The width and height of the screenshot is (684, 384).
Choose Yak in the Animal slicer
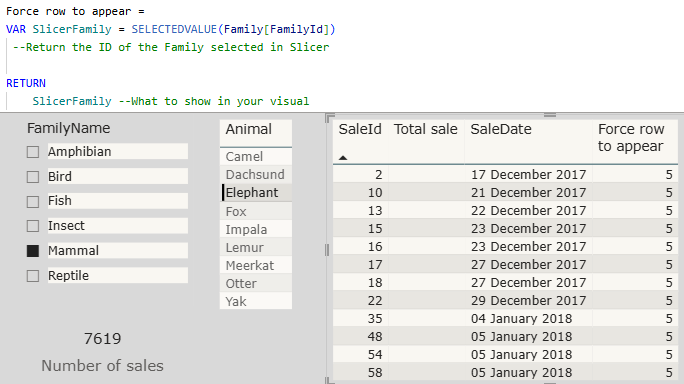click(x=256, y=301)
